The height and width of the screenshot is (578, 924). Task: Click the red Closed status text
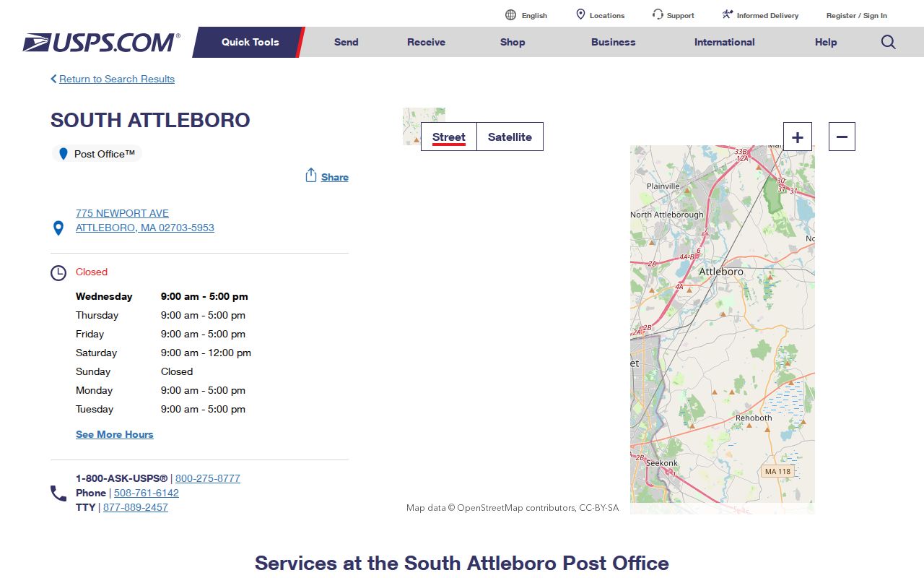click(92, 272)
